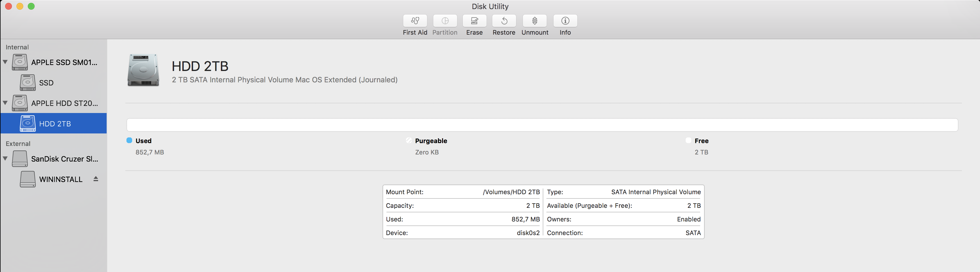Collapse the APPLE HDD ST20 disclosure triangle
The height and width of the screenshot is (272, 980).
point(5,103)
